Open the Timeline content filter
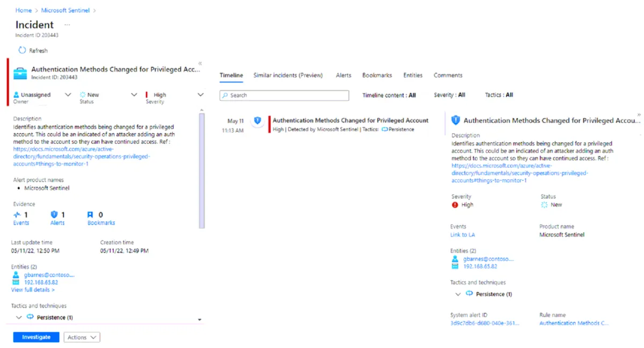Image resolution: width=644 pixels, height=348 pixels. (x=389, y=95)
